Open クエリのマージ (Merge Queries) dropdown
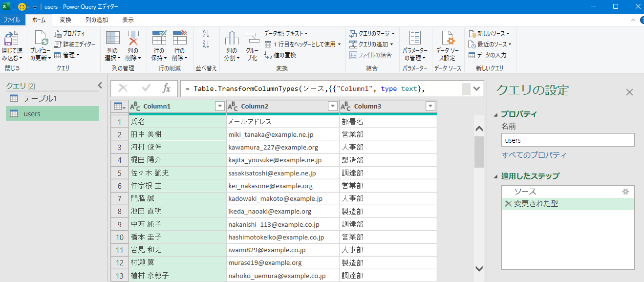 [x=372, y=33]
